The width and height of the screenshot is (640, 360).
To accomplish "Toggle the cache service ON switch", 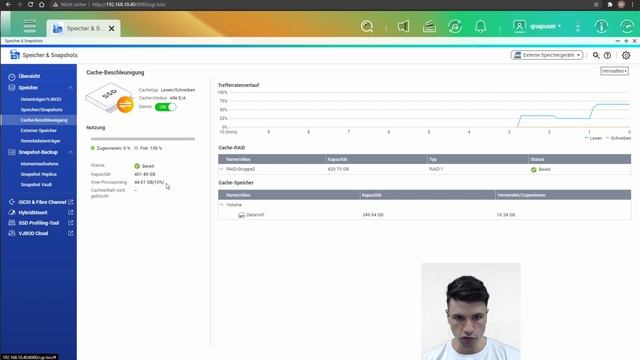I will tap(165, 107).
